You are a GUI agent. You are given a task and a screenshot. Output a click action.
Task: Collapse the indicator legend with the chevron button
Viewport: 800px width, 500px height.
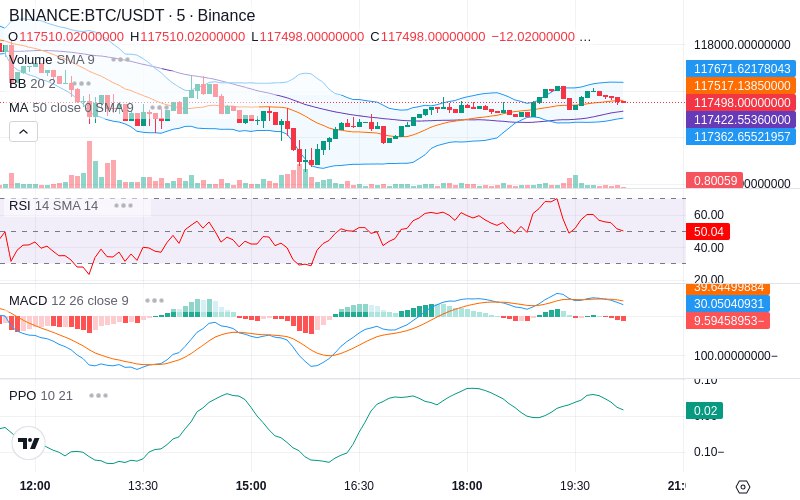point(23,132)
